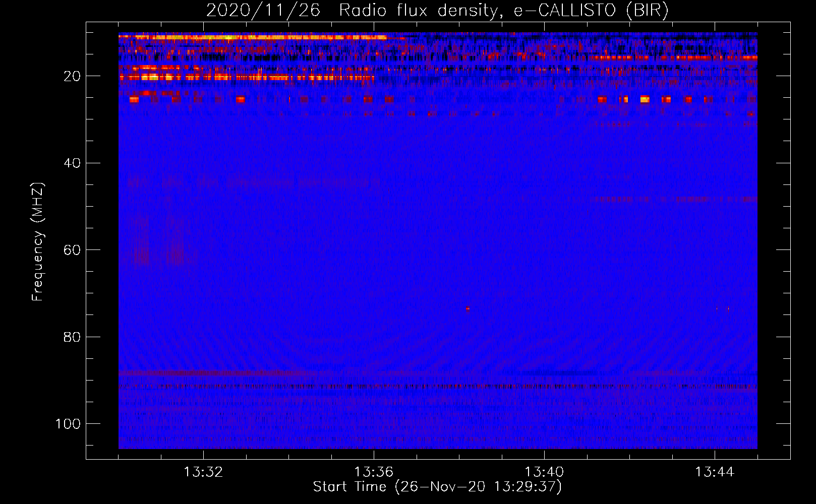Click the 60 MHz frequency tick label
The width and height of the screenshot is (816, 504).
click(72, 250)
